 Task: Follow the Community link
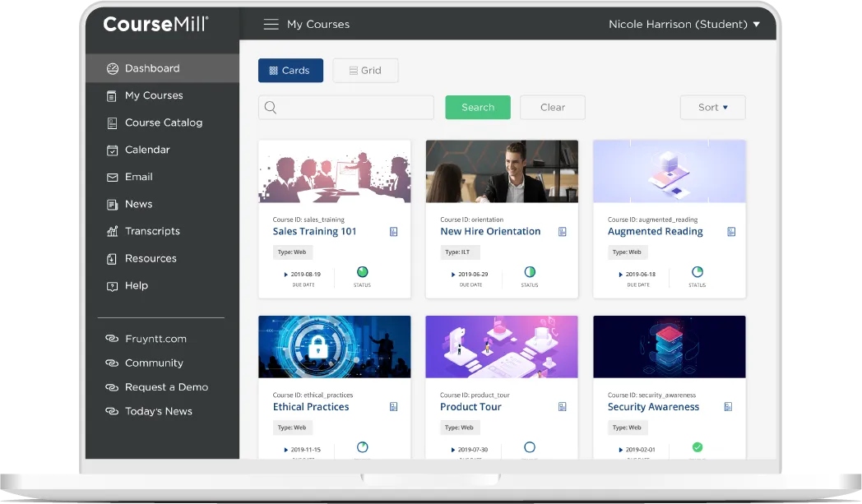[x=154, y=363]
